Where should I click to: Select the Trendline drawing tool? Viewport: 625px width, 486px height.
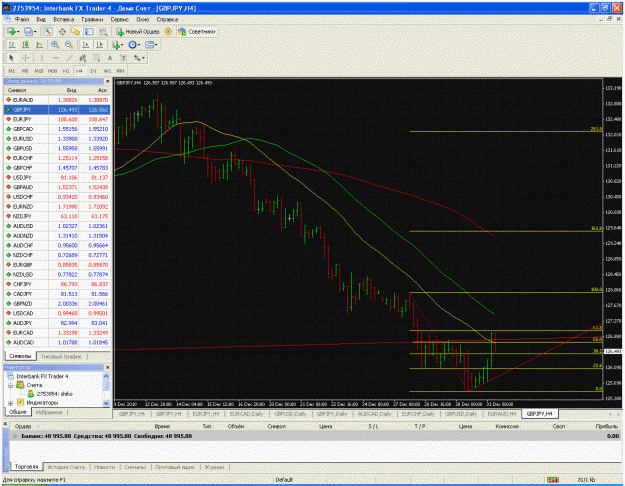coord(69,58)
